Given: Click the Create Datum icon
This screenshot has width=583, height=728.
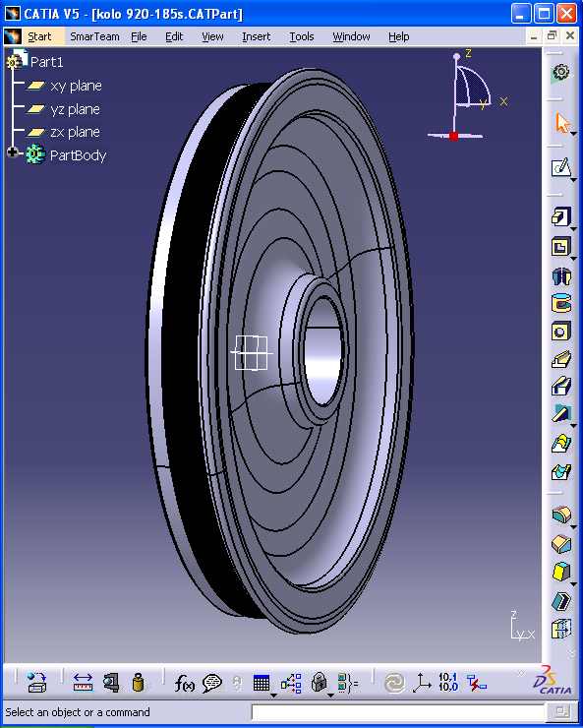Looking at the screenshot, I should (x=476, y=683).
